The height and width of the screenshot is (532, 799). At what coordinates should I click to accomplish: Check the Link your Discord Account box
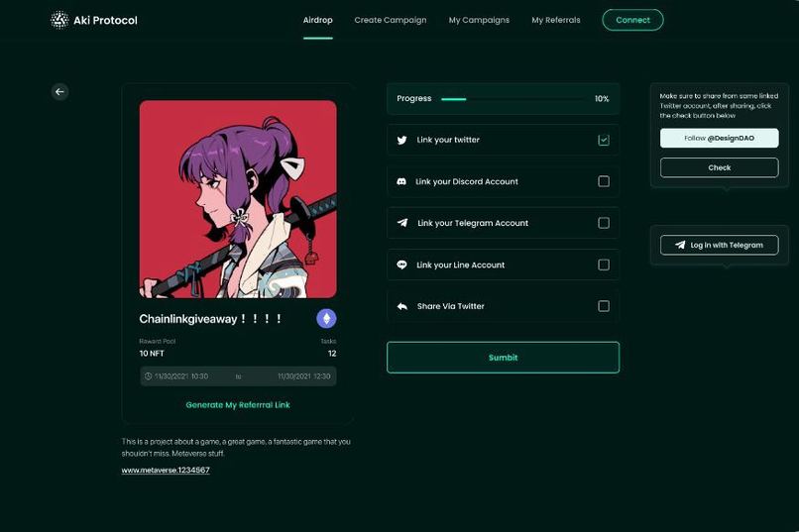[604, 181]
